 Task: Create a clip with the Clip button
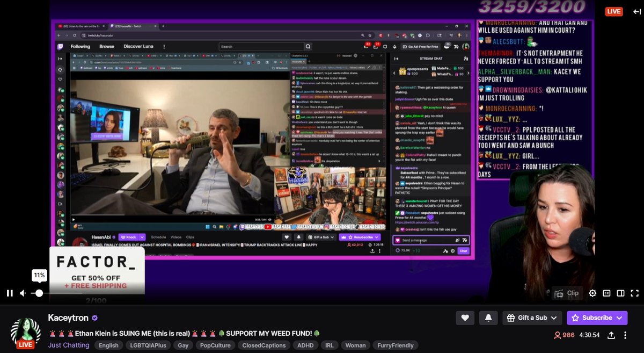(568, 293)
